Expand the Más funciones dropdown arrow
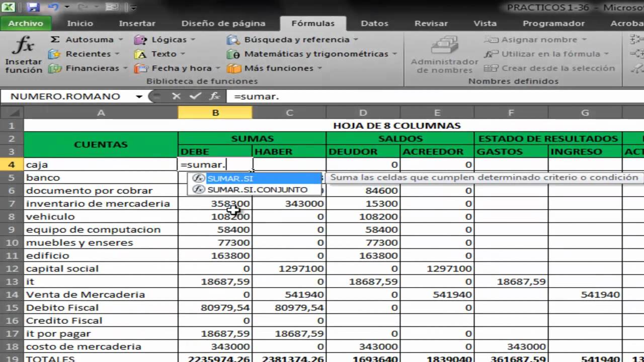 pos(320,68)
